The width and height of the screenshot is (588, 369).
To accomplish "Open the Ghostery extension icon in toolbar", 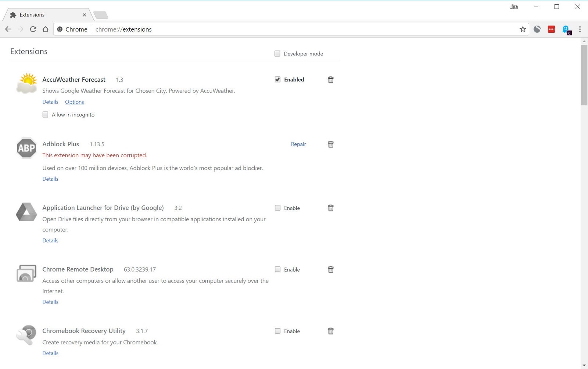I will pos(566,30).
